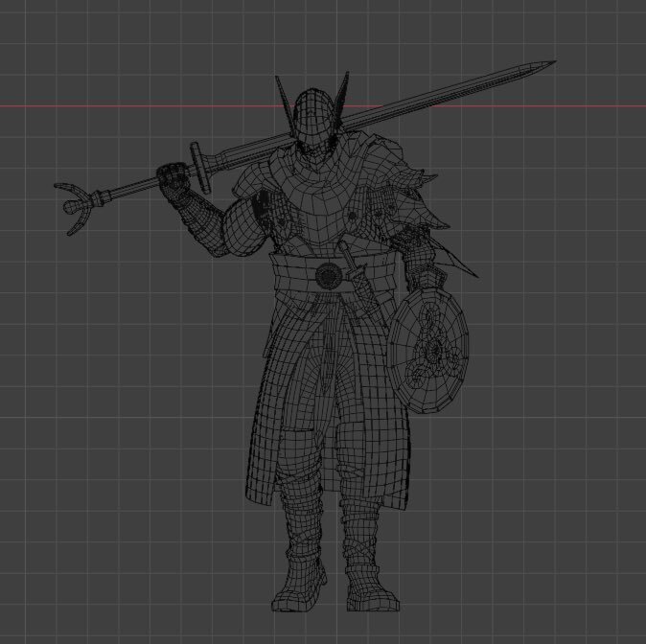This screenshot has height=644, width=646.
Task: Select the gauntlet fist gripping the sword
Action: [173, 181]
